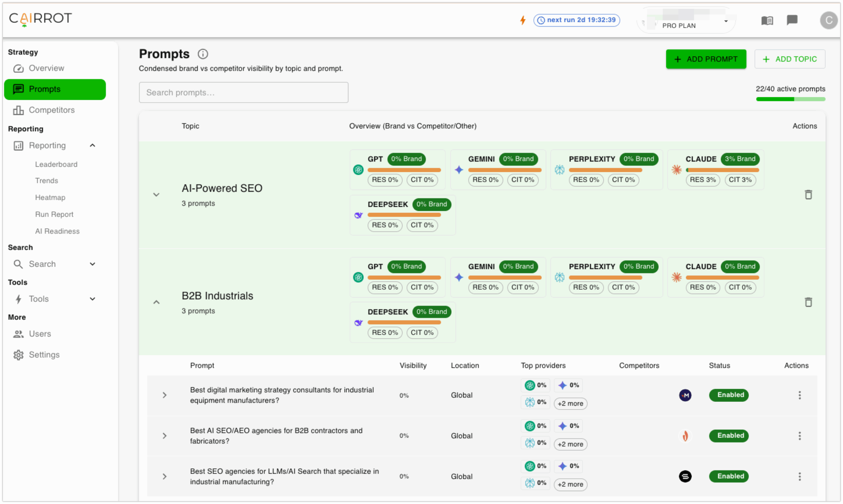Open the PRO PLAN account dropdown
Viewport: 843px width, 504px height.
click(x=687, y=21)
